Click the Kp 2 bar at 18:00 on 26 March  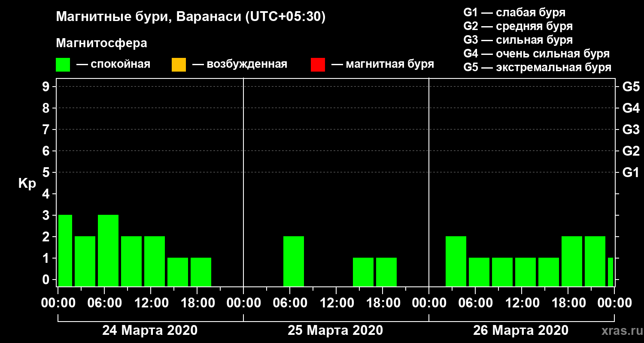coord(572,261)
